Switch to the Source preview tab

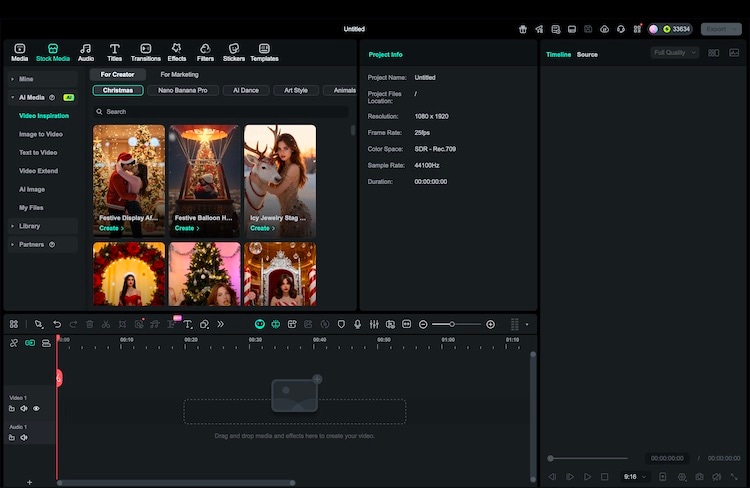(587, 54)
